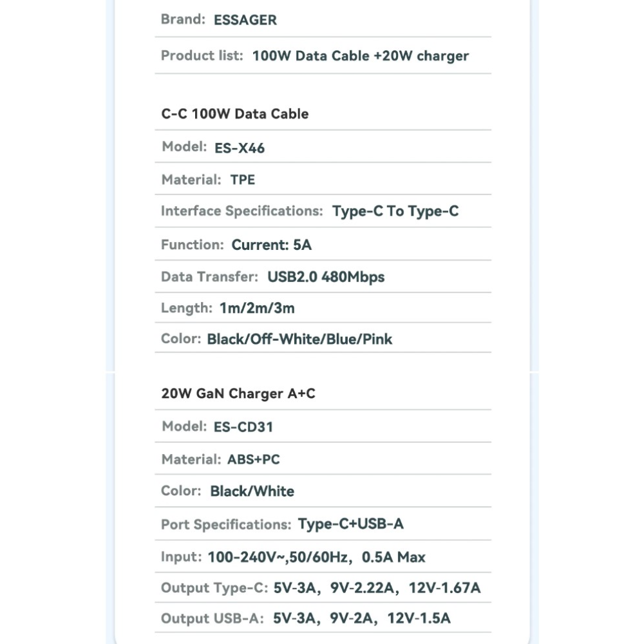Click the 'Port Specifications:' label
Viewport: 644px width, 644px height.
(x=226, y=524)
